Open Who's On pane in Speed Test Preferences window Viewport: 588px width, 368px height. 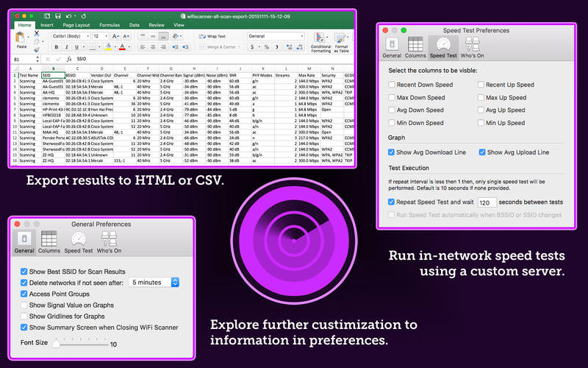pyautogui.click(x=472, y=47)
